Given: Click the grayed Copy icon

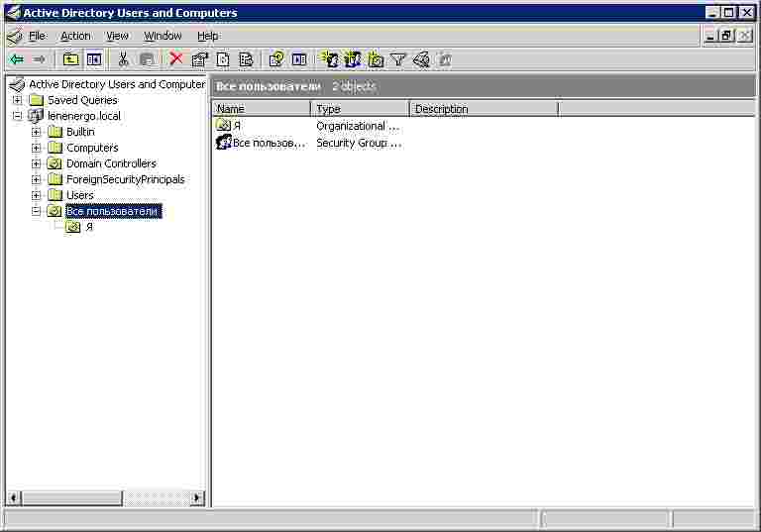Looking at the screenshot, I should coord(147,59).
